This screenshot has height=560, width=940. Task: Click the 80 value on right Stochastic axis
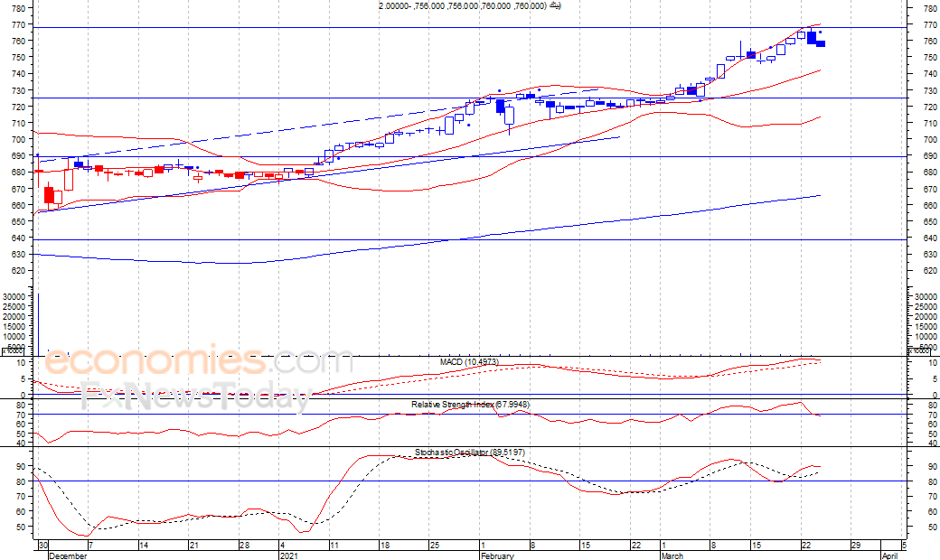[933, 481]
